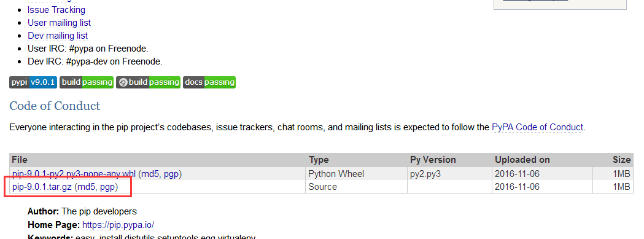The width and height of the screenshot is (644, 239).
Task: Open the User mailing list link
Action: 59,23
